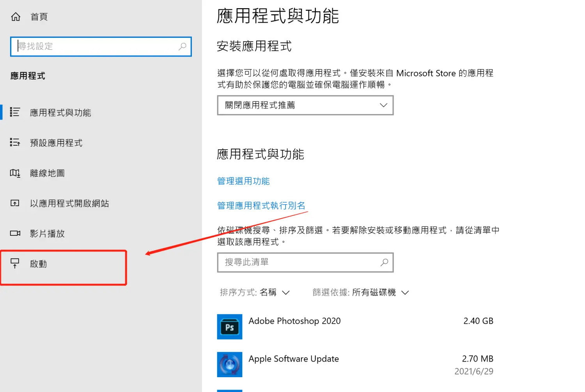The height and width of the screenshot is (392, 585).
Task: Click the magnifier icon in 尋找設定 box
Action: coord(182,47)
